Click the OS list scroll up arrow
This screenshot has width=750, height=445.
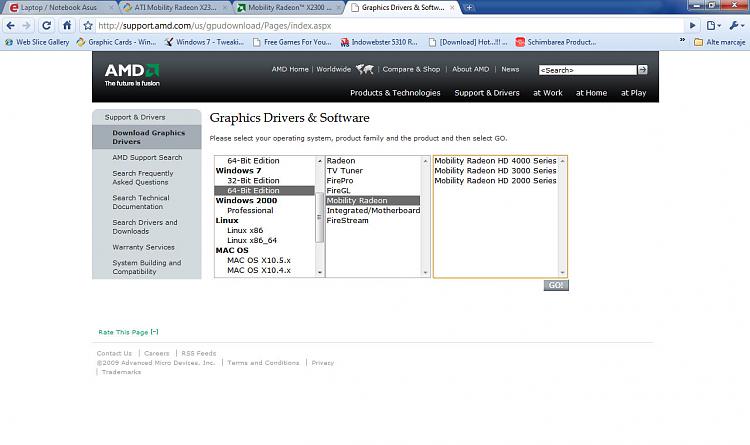point(320,161)
